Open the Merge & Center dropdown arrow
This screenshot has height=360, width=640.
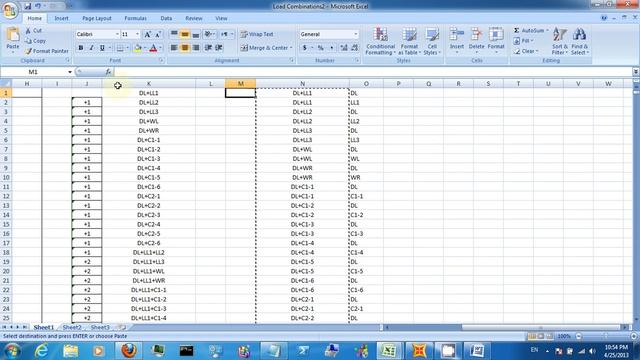[291, 48]
